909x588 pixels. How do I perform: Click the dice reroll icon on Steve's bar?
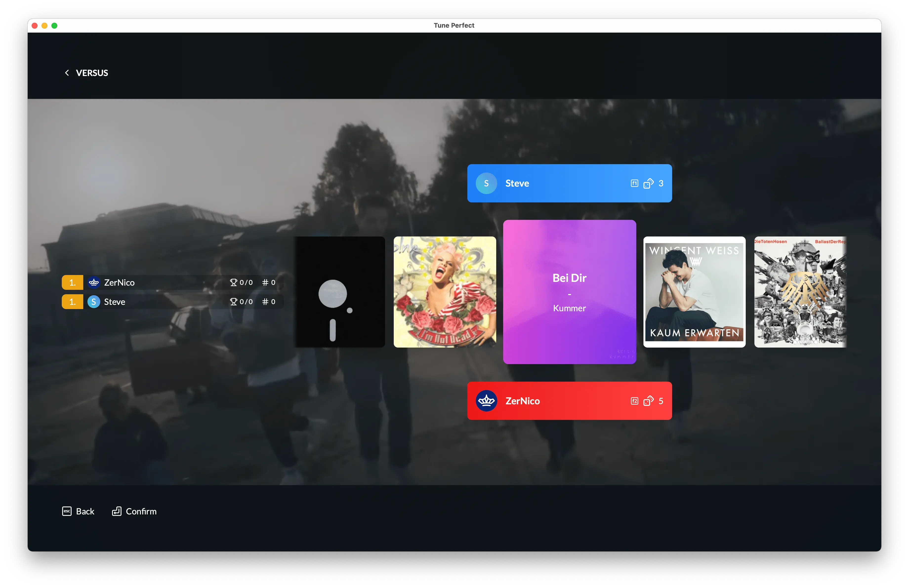[x=648, y=183]
